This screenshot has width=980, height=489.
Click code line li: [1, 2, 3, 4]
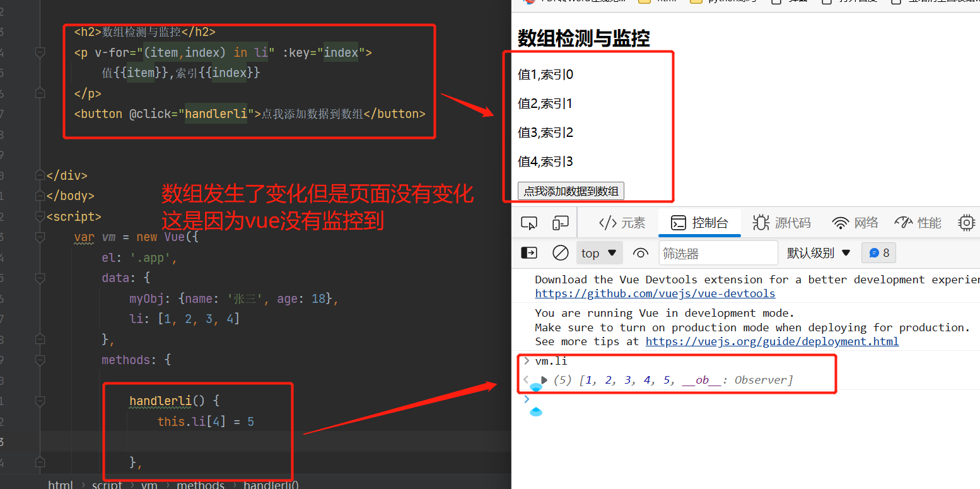tap(185, 319)
